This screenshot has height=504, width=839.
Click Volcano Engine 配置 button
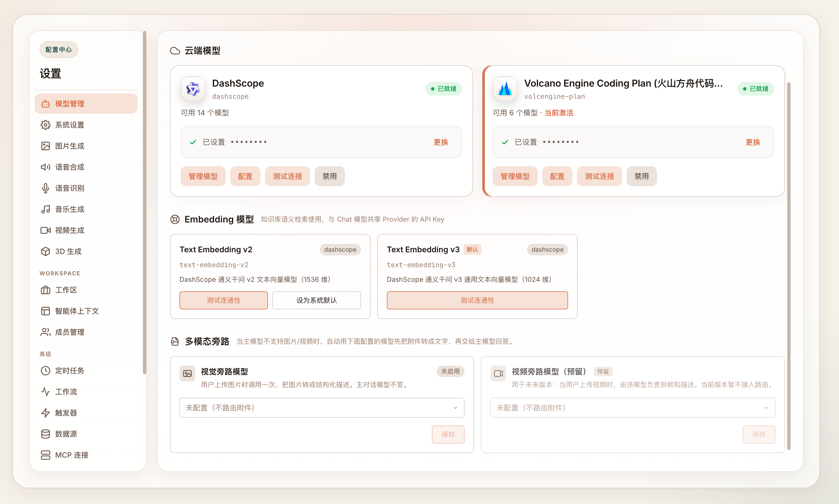[x=557, y=176]
